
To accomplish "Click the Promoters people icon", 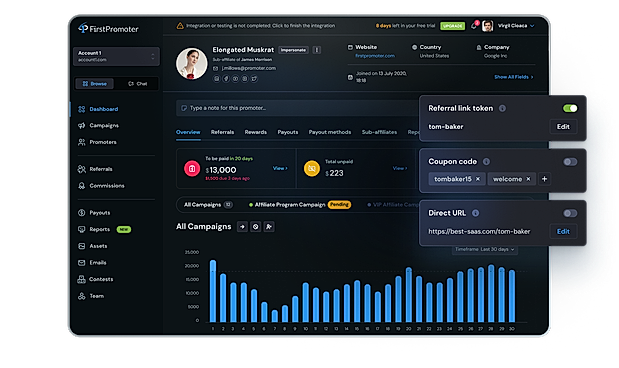I will pyautogui.click(x=82, y=142).
